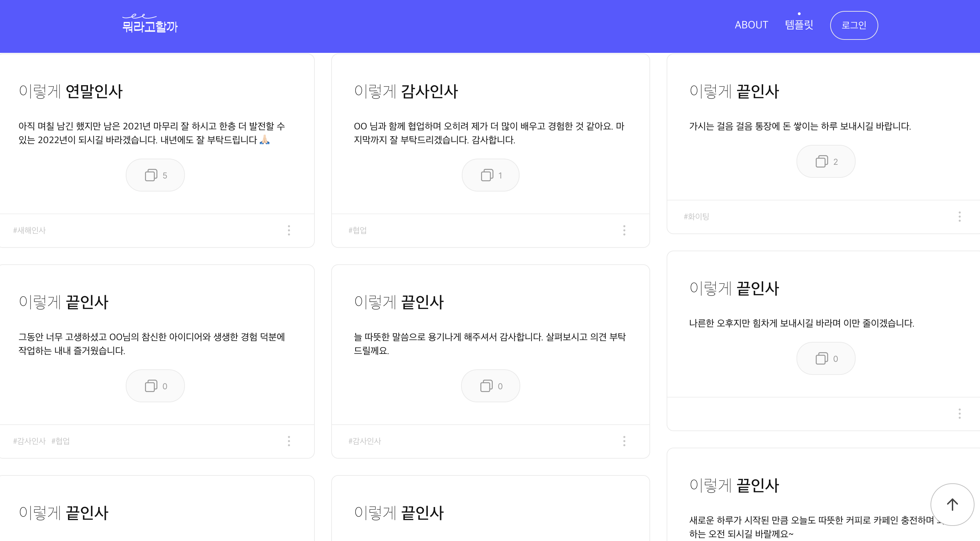Click the 로그인 button

(x=854, y=25)
